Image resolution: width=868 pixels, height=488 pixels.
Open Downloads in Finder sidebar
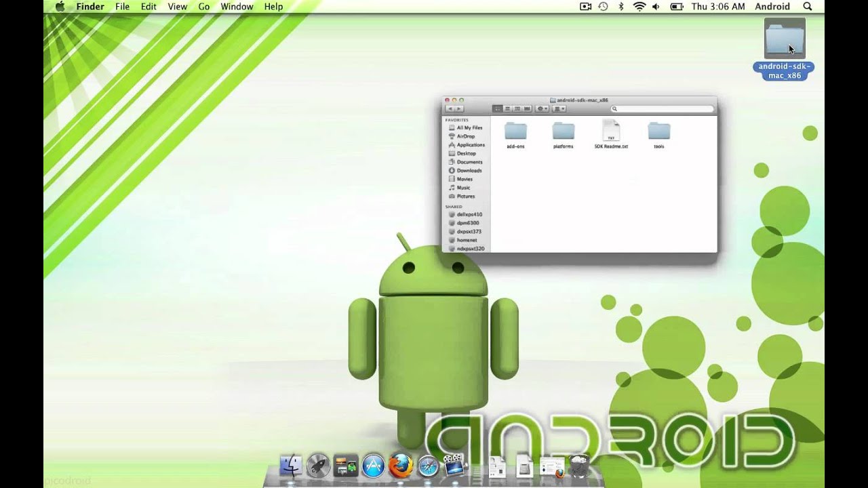click(x=466, y=170)
